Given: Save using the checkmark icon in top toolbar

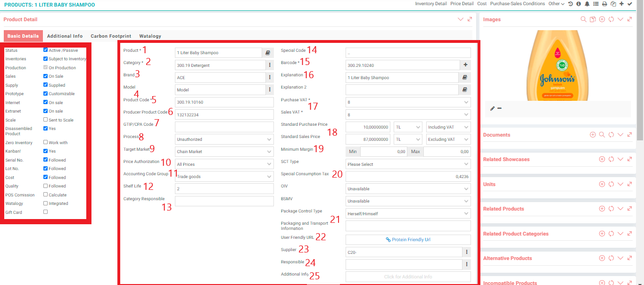Looking at the screenshot, I should point(630,4).
